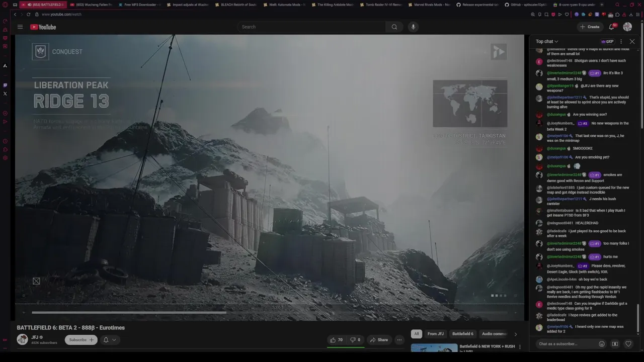Switch to Free MP3 Downloader tab
This screenshot has width=644, height=362.
(x=139, y=5)
